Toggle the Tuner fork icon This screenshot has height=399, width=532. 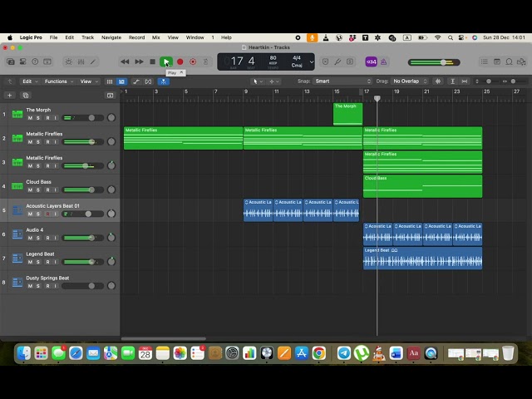[337, 62]
